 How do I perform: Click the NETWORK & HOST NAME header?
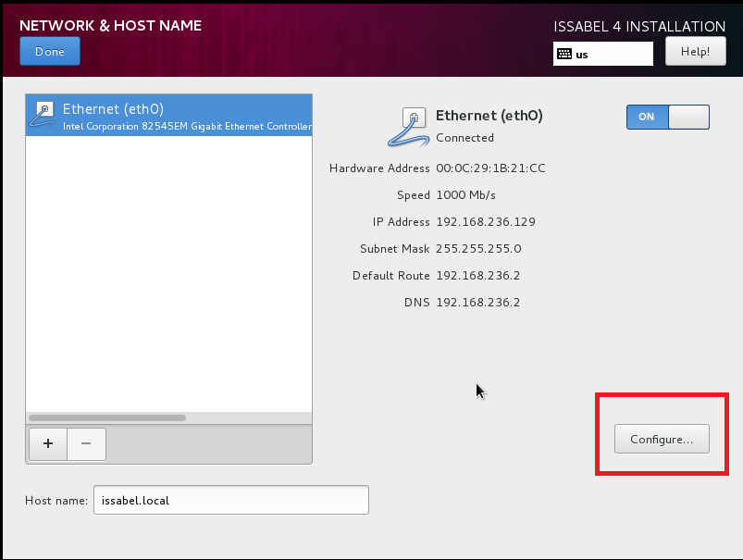(110, 26)
